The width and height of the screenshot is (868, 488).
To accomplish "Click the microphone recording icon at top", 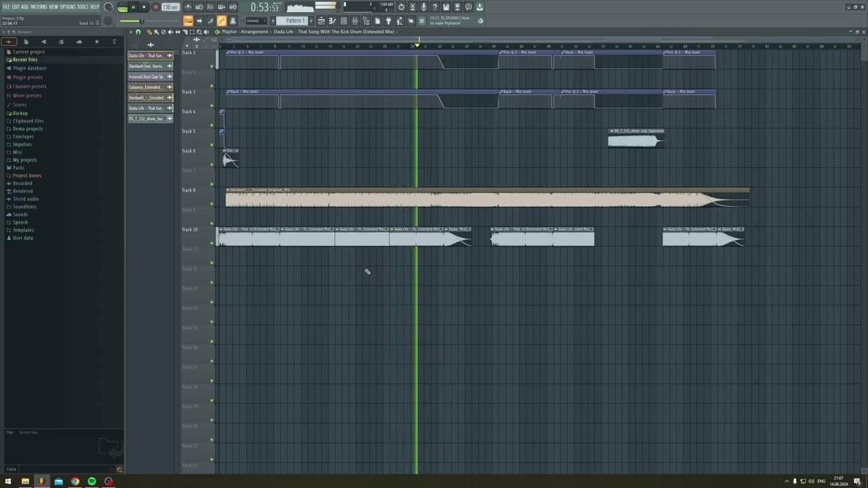I will click(x=423, y=7).
